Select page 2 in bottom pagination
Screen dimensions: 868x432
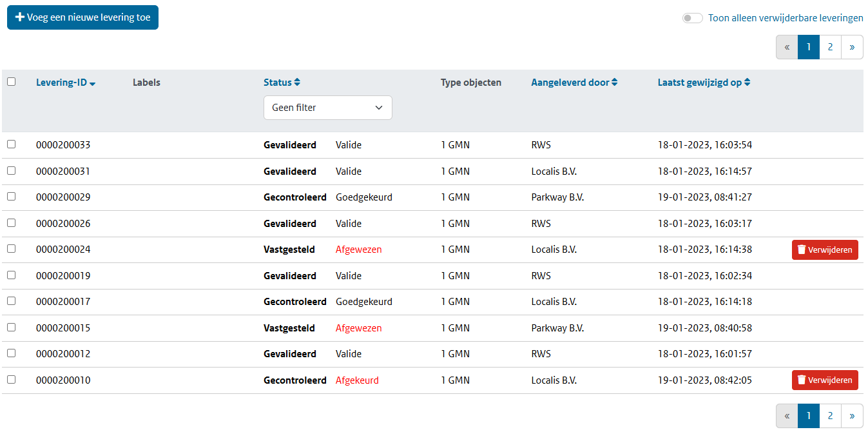coord(830,416)
